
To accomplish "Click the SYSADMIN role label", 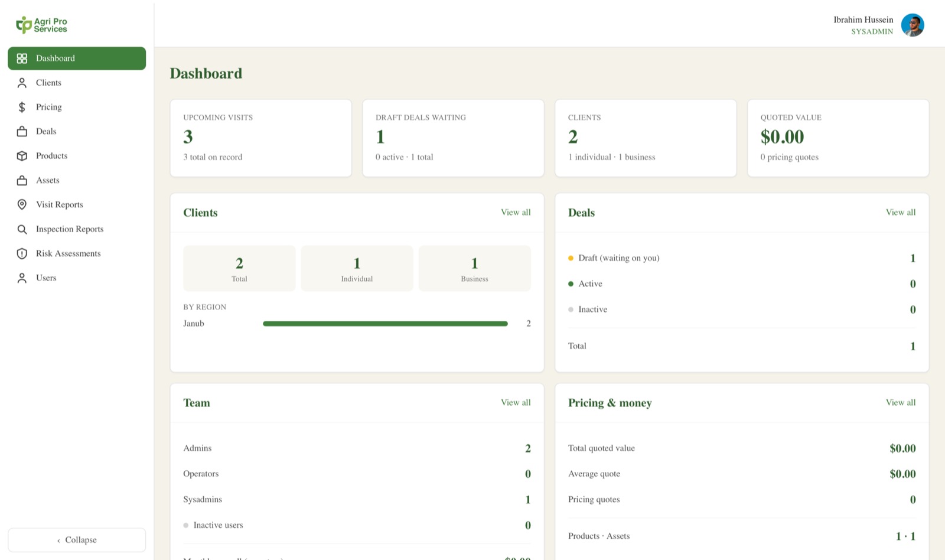I will tap(872, 32).
